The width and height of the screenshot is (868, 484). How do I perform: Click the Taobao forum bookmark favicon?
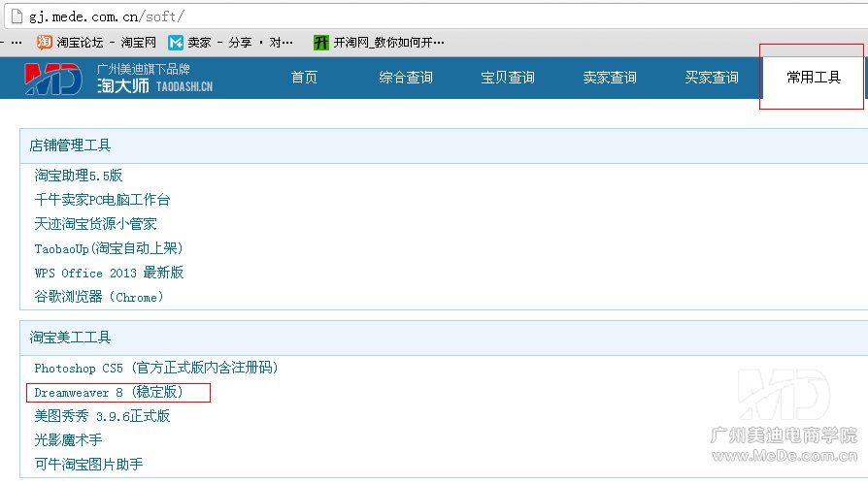45,42
